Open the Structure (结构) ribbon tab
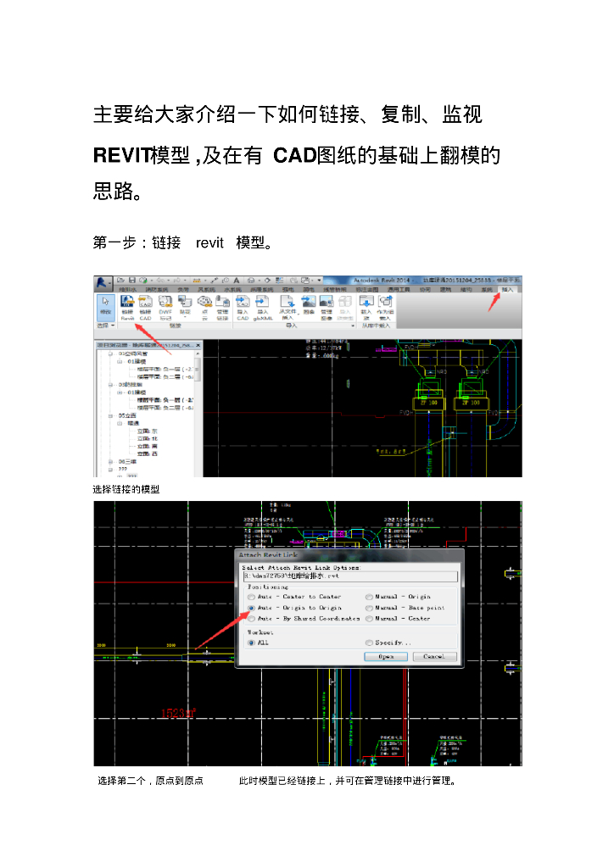Image resolution: width=614 pixels, height=868 pixels. pyautogui.click(x=466, y=290)
